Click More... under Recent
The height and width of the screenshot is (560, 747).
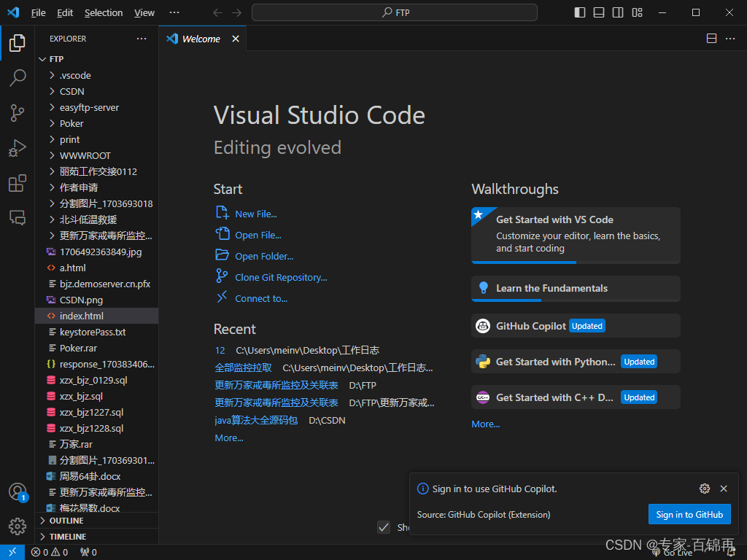click(228, 438)
